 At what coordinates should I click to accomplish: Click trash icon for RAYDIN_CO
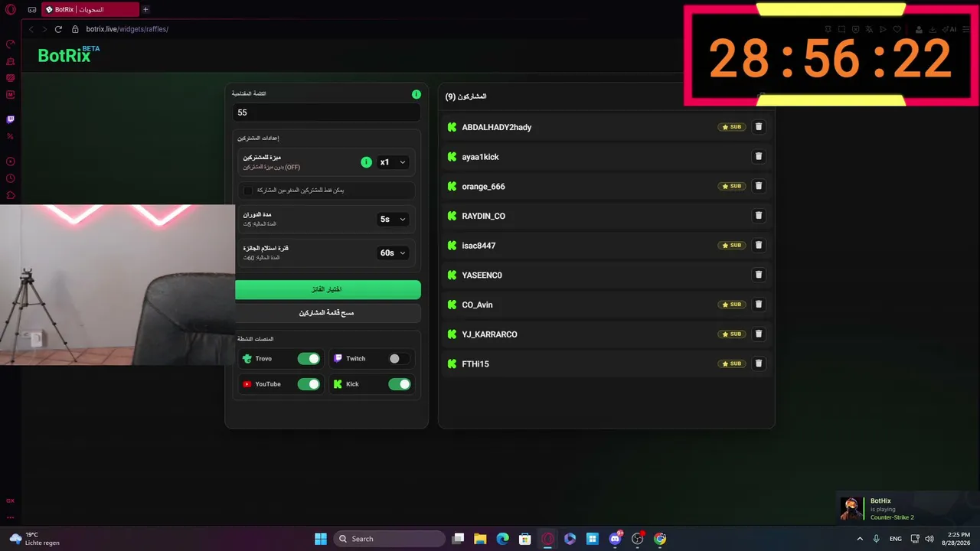pyautogui.click(x=759, y=216)
